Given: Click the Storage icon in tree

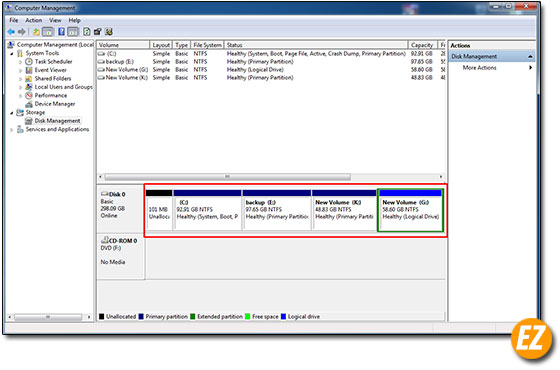Looking at the screenshot, I should tap(20, 112).
